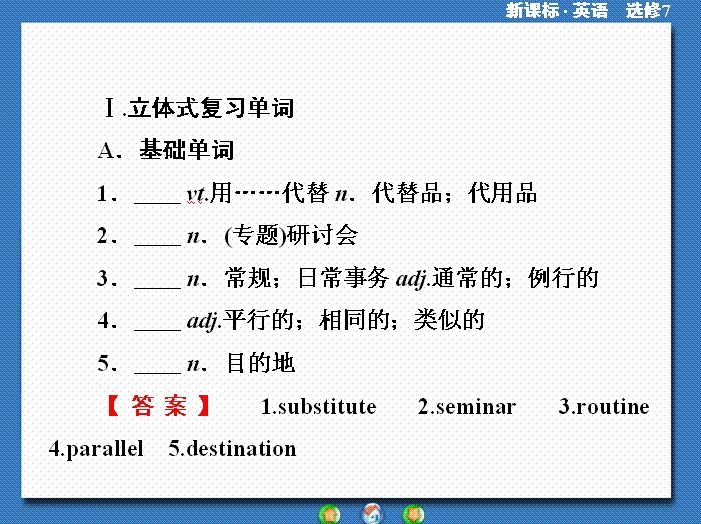Click the answer word 3.routine
The width and height of the screenshot is (701, 524).
click(x=603, y=407)
